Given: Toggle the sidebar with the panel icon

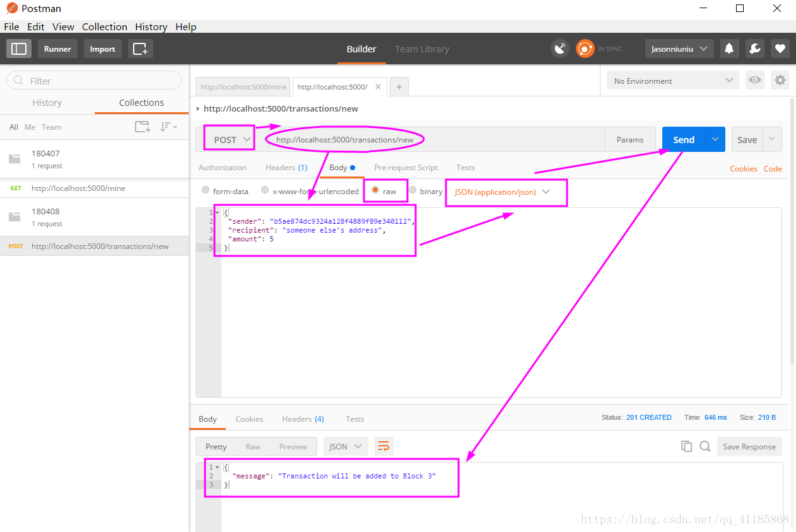Looking at the screenshot, I should pyautogui.click(x=19, y=49).
